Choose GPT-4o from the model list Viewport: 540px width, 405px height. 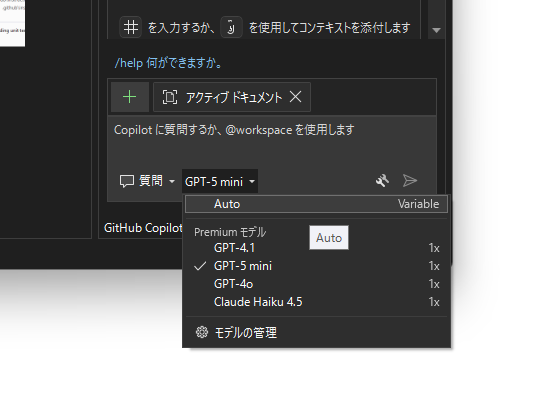[x=316, y=284]
